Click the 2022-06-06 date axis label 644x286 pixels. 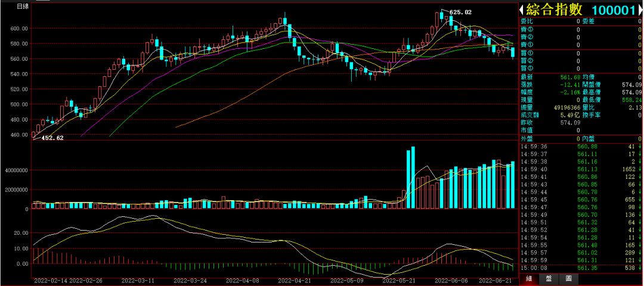click(451, 281)
